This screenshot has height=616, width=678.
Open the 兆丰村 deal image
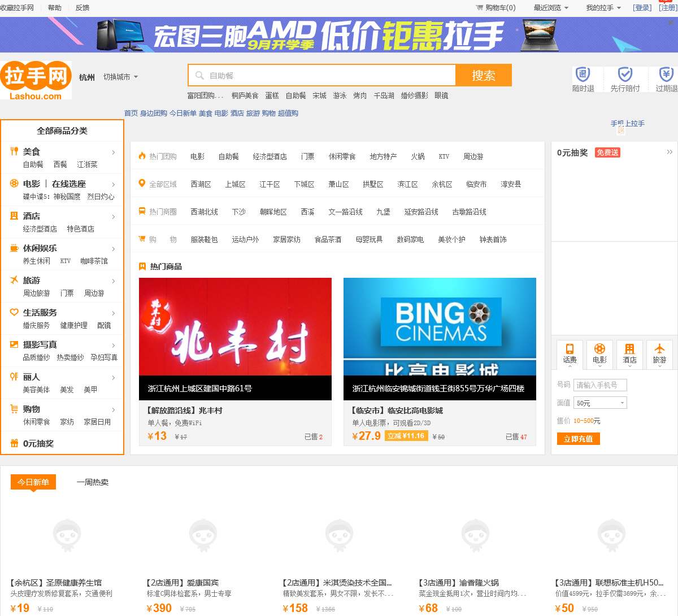click(235, 339)
